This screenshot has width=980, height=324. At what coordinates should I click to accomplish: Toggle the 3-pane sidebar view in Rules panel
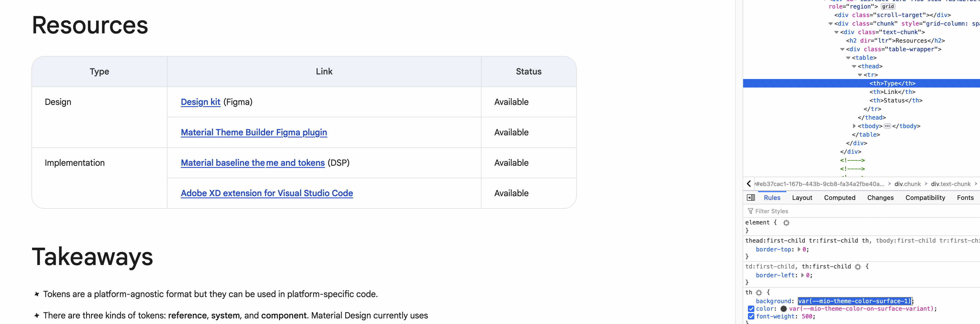751,197
